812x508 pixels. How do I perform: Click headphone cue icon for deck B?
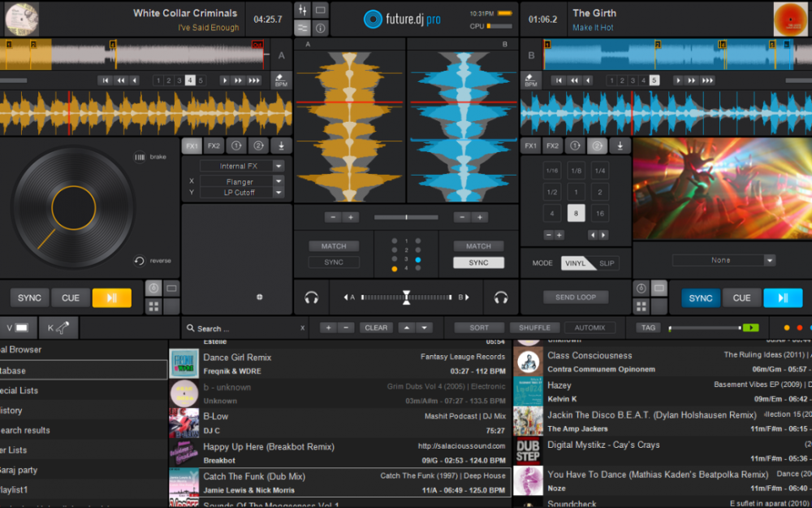pyautogui.click(x=501, y=298)
